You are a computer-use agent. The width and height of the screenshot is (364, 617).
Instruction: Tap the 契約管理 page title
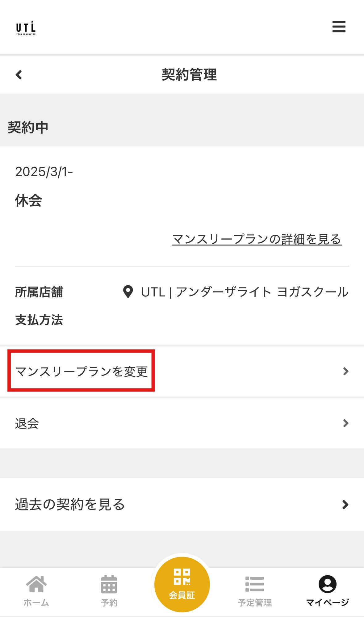189,75
